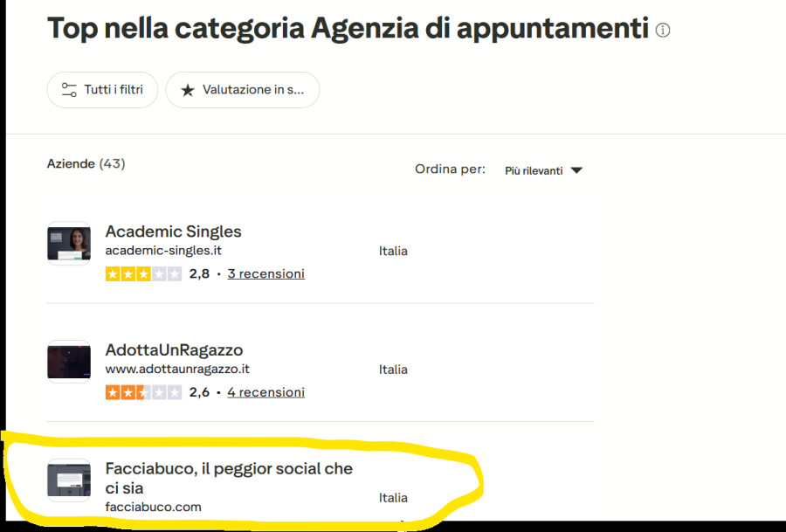786x532 pixels.
Task: Open the 4 recensioni link for AdottaUnRagazzo
Action: click(265, 392)
